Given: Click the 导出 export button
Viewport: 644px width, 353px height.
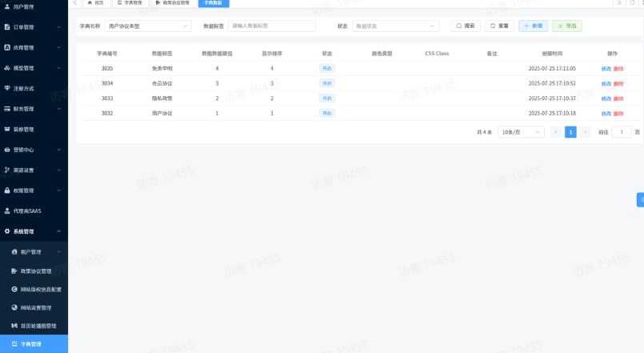Looking at the screenshot, I should coord(567,26).
